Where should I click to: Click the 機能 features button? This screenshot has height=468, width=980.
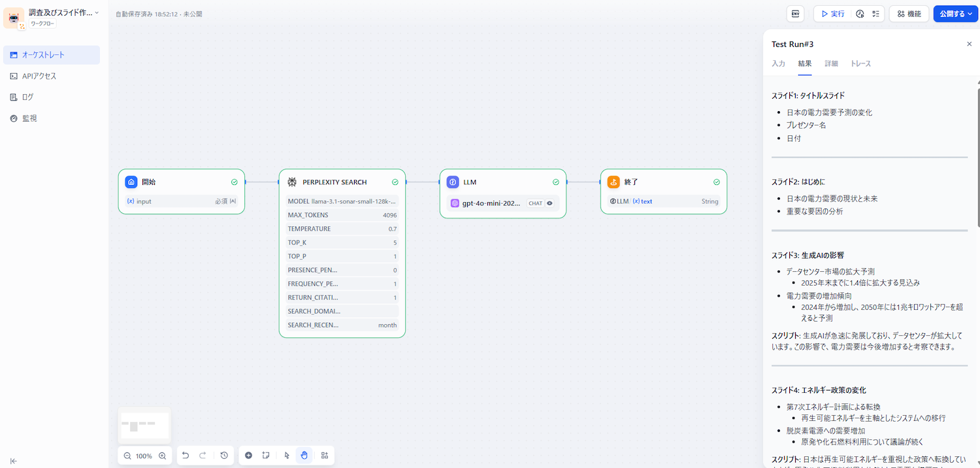click(909, 14)
